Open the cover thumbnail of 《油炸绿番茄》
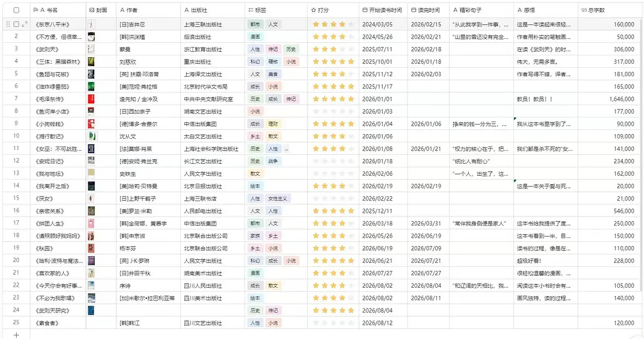 pyautogui.click(x=91, y=86)
